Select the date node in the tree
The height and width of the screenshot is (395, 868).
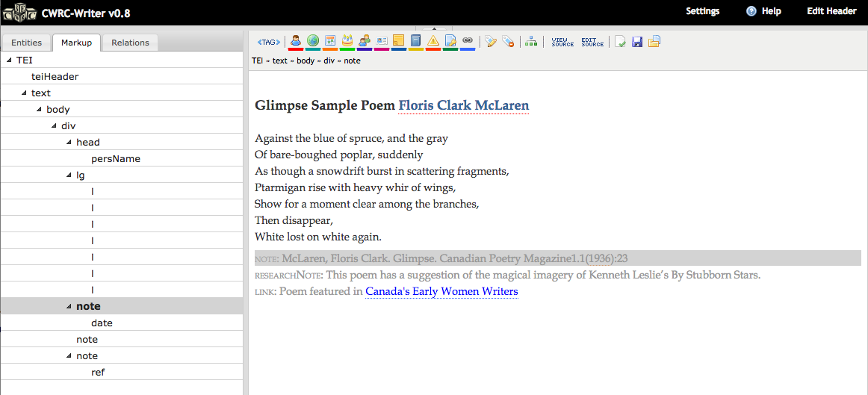click(102, 323)
